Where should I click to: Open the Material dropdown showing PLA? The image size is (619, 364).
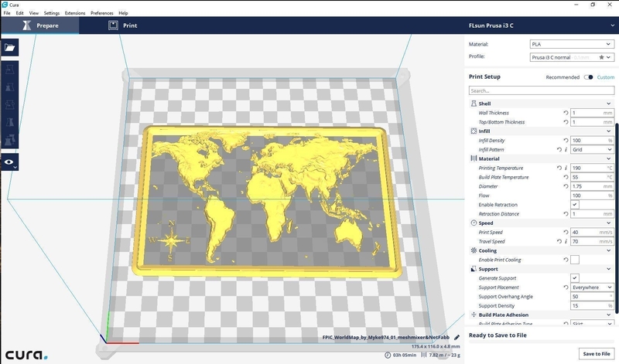click(571, 45)
